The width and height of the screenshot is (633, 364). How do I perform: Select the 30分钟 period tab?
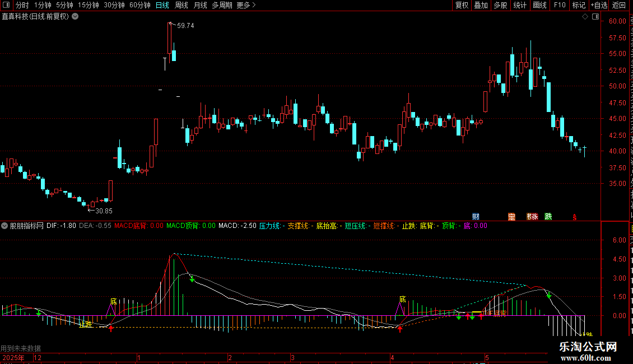click(x=114, y=5)
